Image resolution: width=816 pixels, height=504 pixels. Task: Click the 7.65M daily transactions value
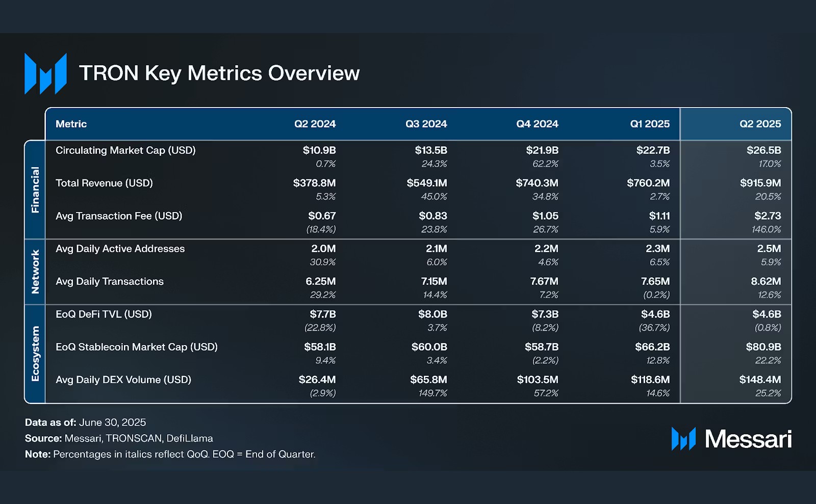pos(655,281)
